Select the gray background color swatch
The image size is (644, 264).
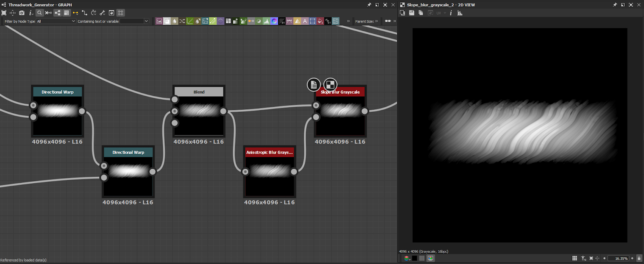422,258
